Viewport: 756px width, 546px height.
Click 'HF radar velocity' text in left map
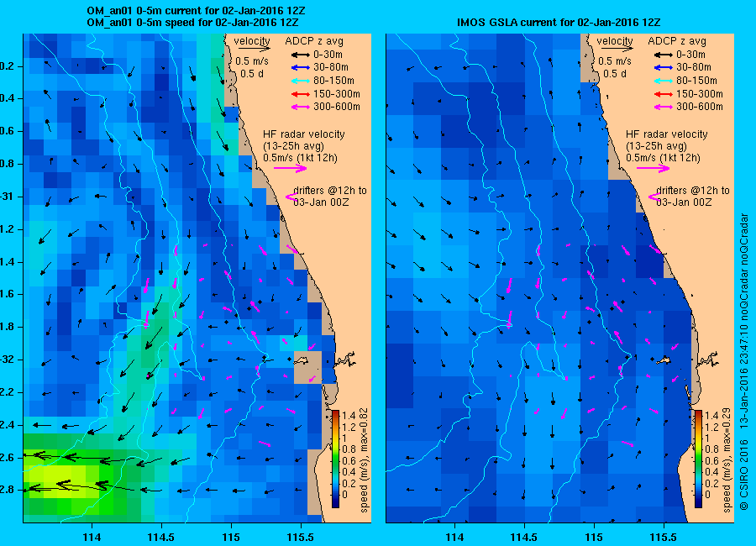(304, 134)
